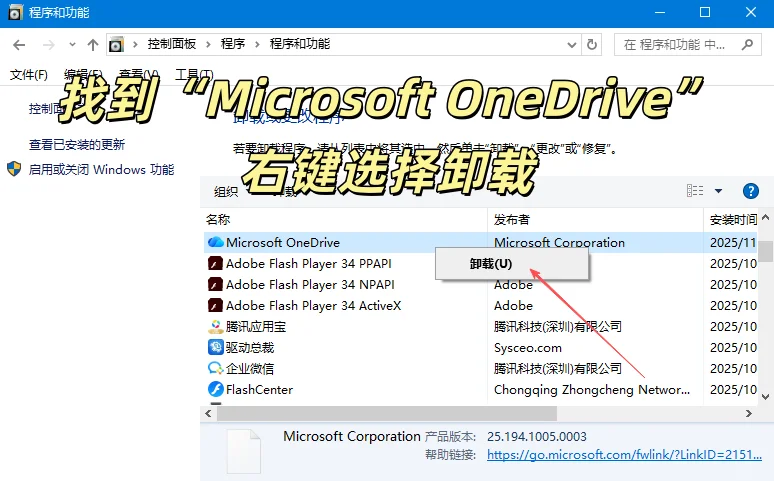This screenshot has width=774, height=481.
Task: Click the search magnifier icon
Action: point(747,45)
